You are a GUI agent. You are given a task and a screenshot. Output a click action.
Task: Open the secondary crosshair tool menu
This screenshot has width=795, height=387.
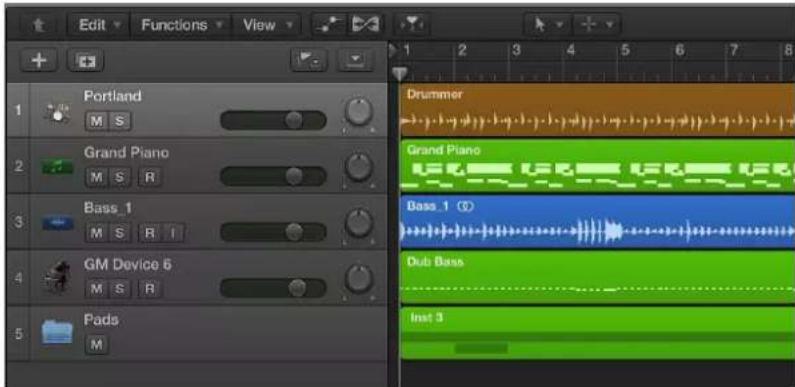tap(596, 24)
